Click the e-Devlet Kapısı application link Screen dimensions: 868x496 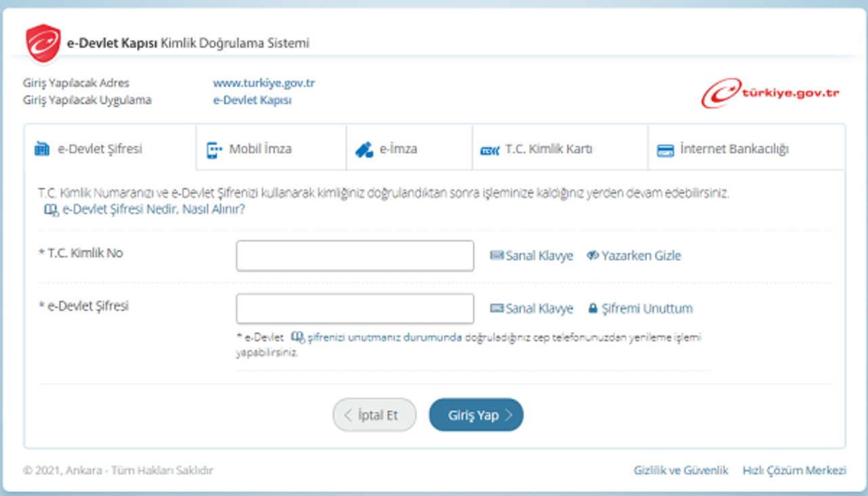coord(252,100)
